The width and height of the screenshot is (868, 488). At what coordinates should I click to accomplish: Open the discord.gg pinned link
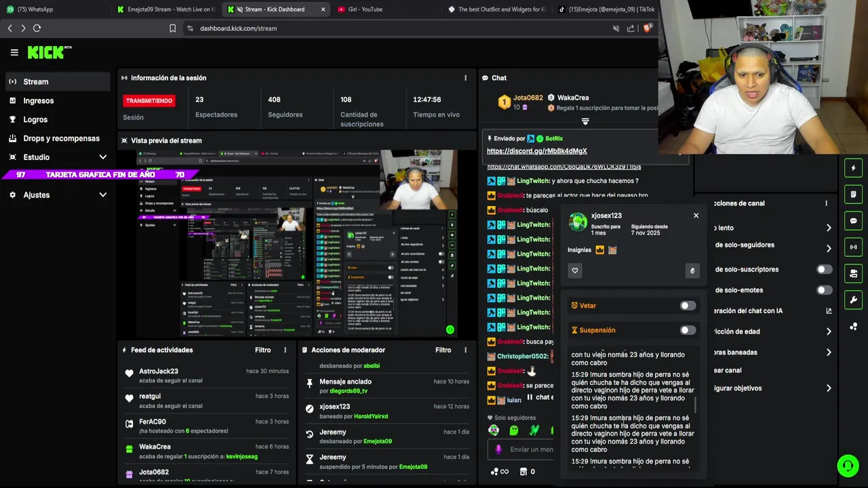tap(536, 151)
